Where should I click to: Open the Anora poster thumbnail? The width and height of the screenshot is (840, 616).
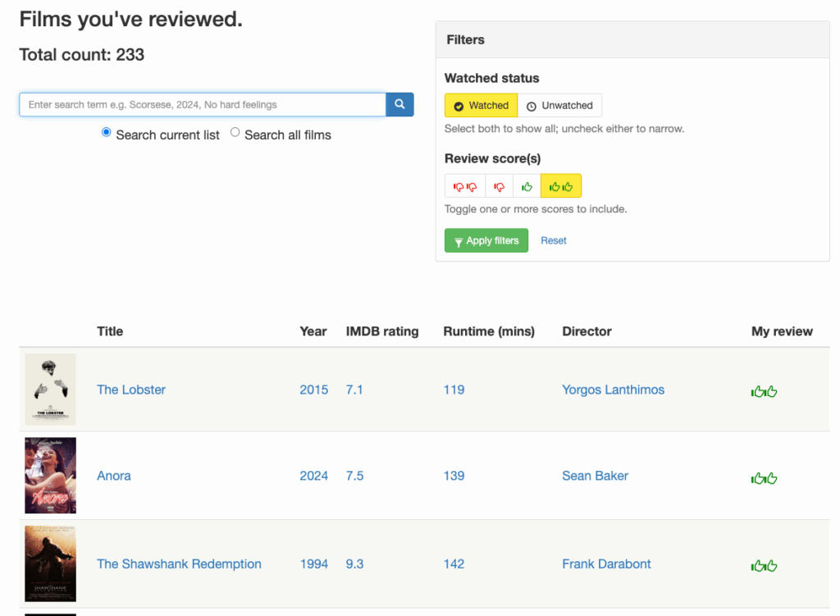click(50, 475)
